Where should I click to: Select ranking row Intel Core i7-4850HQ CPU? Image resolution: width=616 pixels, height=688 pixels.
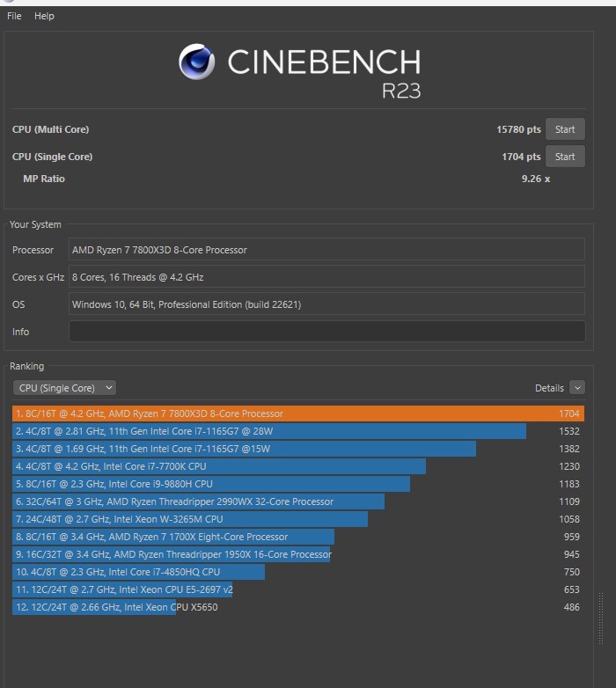(x=298, y=572)
